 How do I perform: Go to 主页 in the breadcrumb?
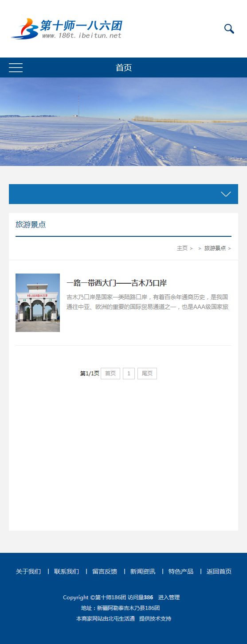coord(182,248)
